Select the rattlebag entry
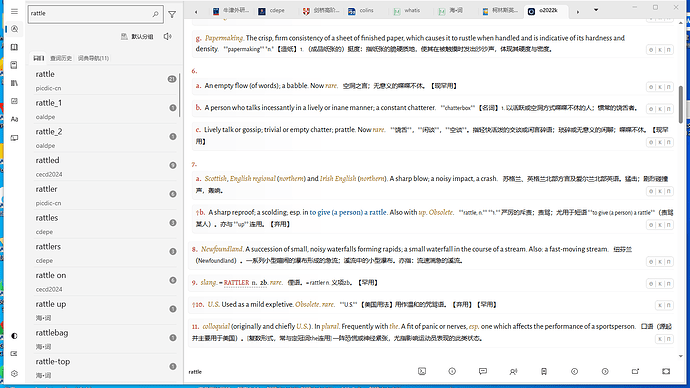The width and height of the screenshot is (690, 388). tap(106, 339)
